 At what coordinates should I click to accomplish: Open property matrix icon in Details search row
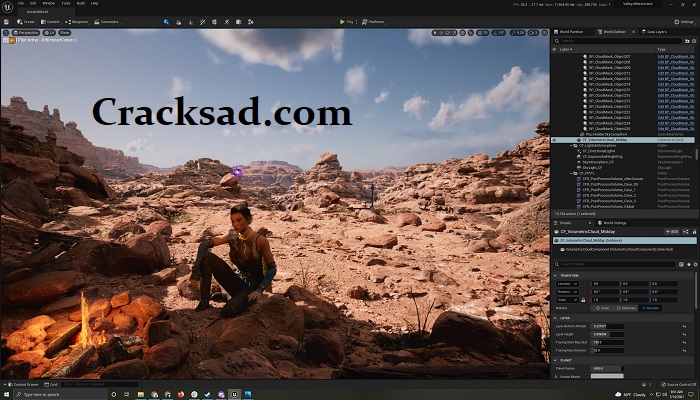(681, 264)
